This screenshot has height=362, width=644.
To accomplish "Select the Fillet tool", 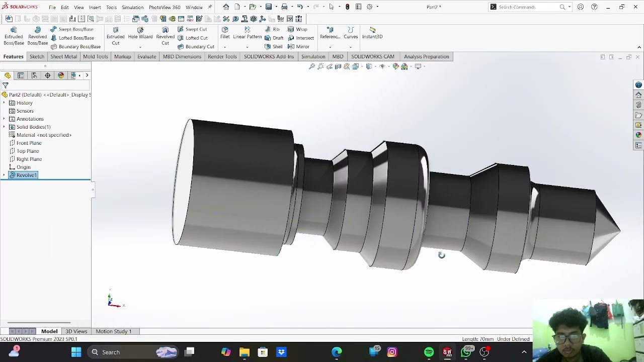I will tap(225, 33).
